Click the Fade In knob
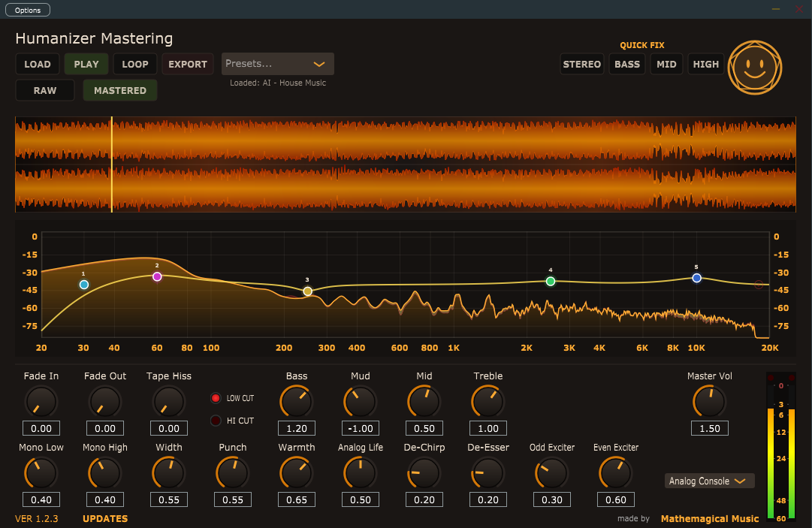Viewport: 812px width, 528px height. click(41, 402)
